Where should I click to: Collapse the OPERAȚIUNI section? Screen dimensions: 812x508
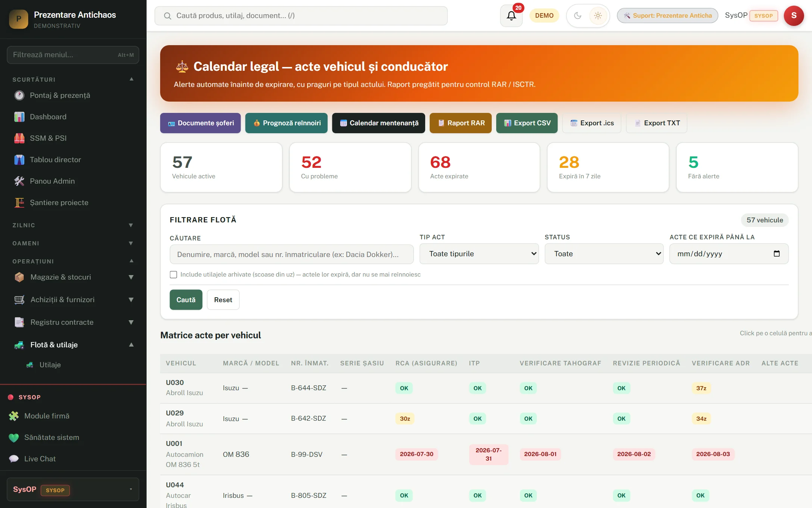[x=132, y=261]
